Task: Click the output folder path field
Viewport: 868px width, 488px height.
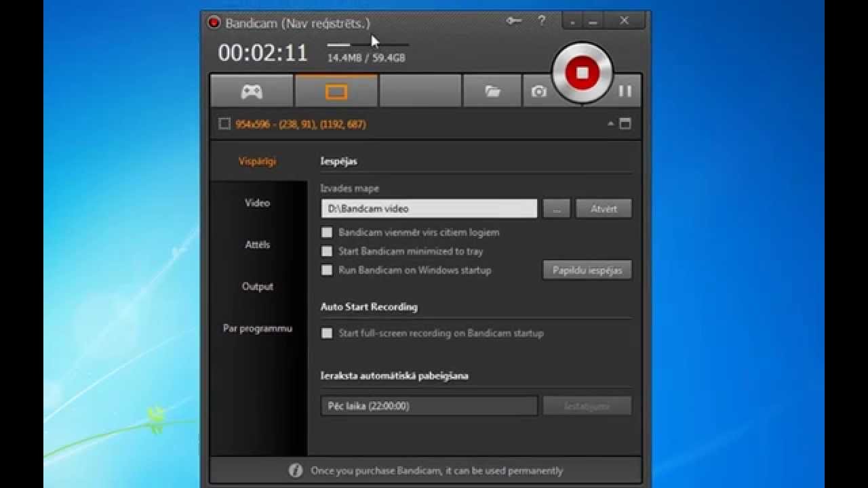Action: pyautogui.click(x=429, y=209)
